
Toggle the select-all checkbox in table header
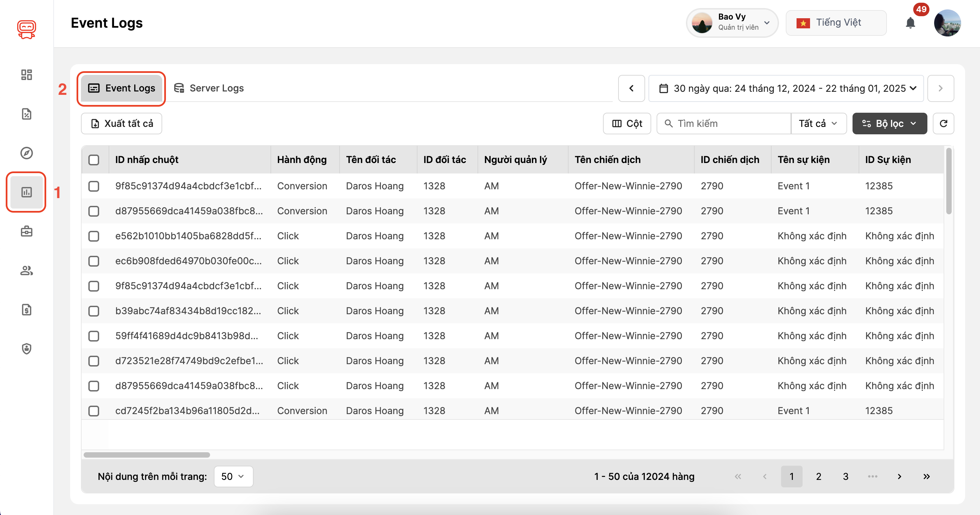pyautogui.click(x=94, y=160)
